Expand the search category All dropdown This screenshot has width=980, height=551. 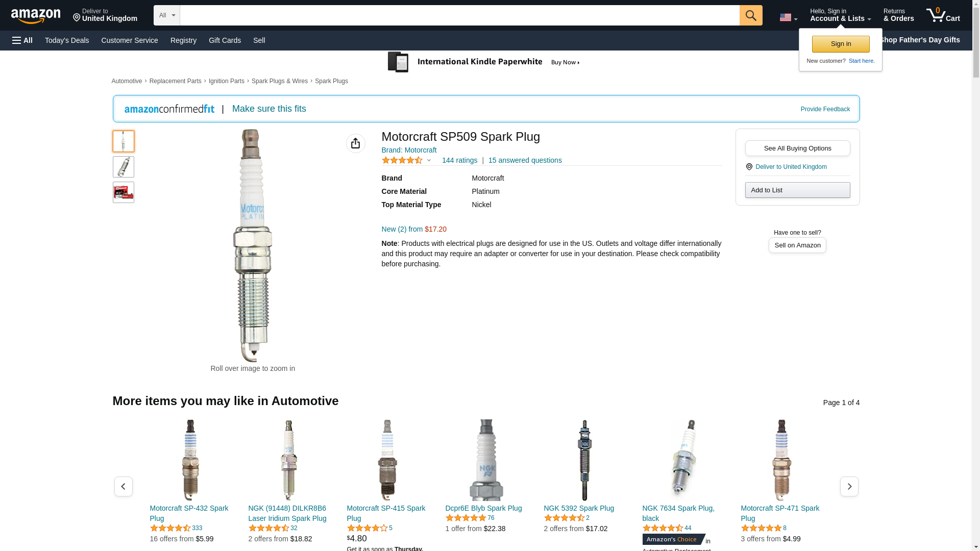(167, 15)
